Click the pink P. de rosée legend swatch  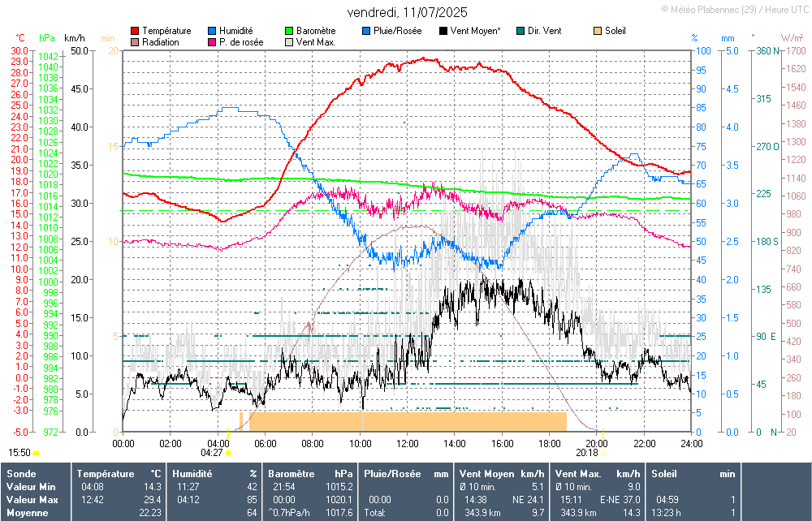click(212, 42)
